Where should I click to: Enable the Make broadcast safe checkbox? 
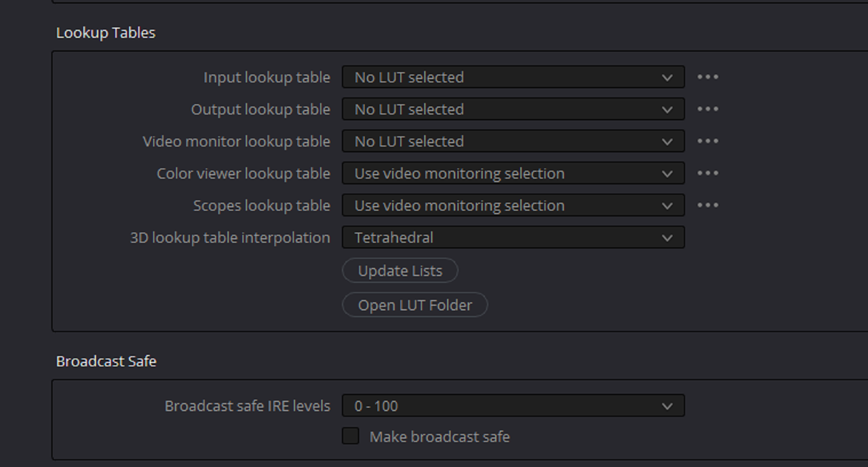tap(351, 436)
